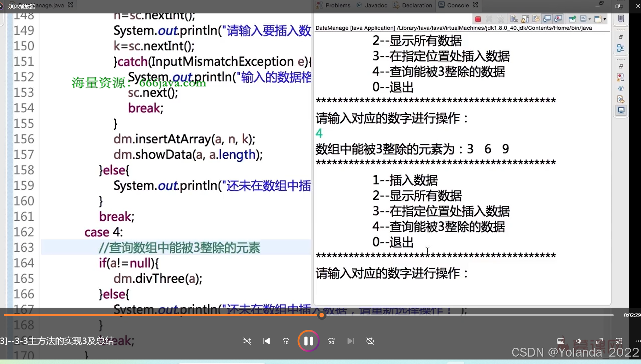Open the more options ellipsis in player
641x364 pixels.
pyautogui.click(x=638, y=341)
